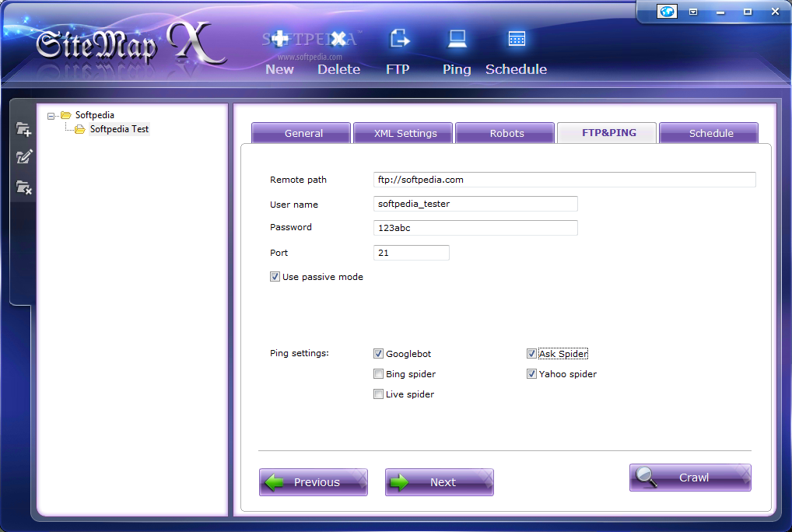Screen dimensions: 792x532
Task: Open the Schedule tab in settings panel
Action: 710,133
